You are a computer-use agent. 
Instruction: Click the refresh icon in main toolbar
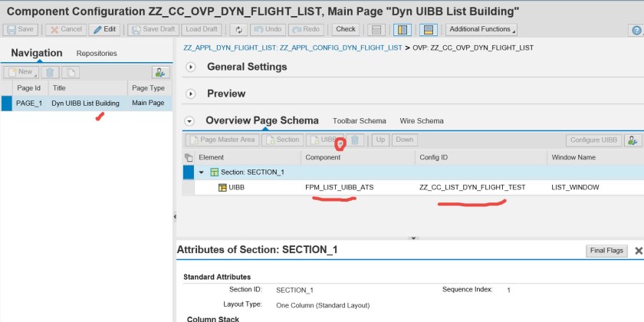239,29
